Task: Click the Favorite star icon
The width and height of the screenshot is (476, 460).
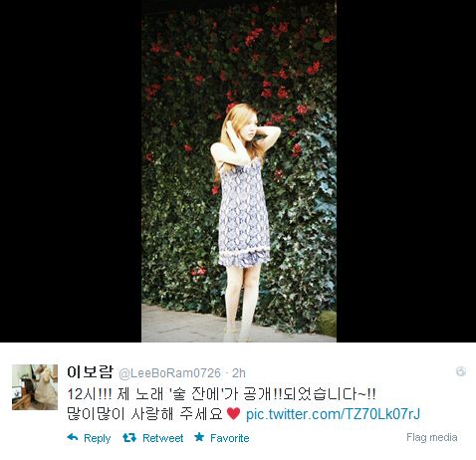Action: coord(199,437)
